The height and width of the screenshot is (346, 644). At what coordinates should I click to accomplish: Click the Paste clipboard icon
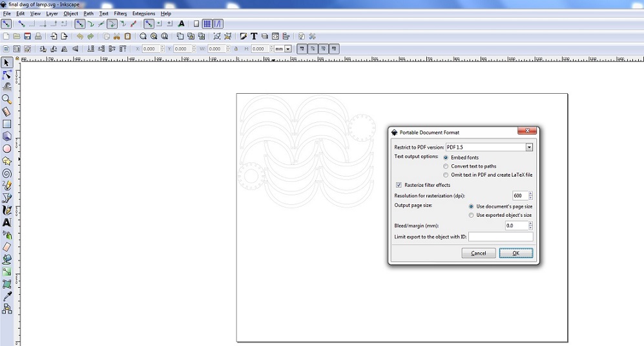coord(127,36)
